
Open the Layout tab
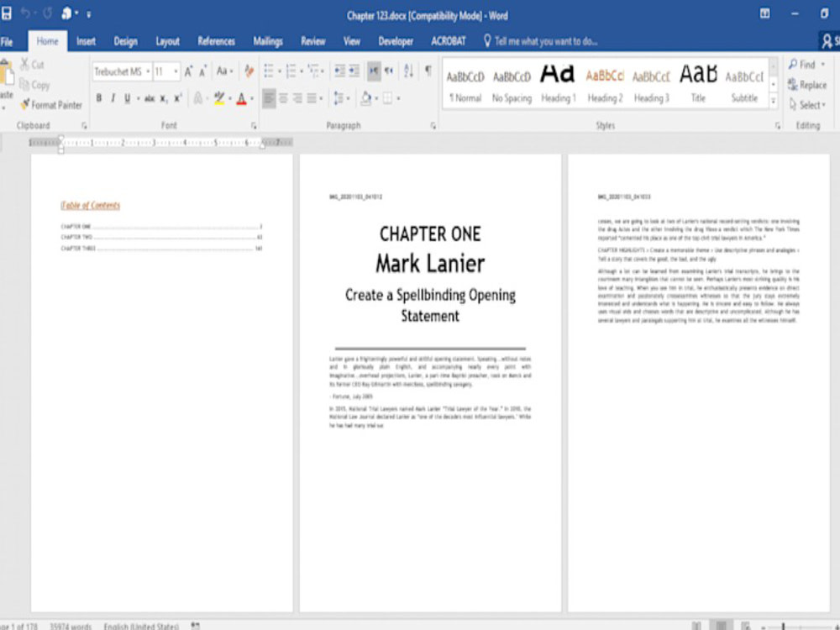[x=168, y=41]
